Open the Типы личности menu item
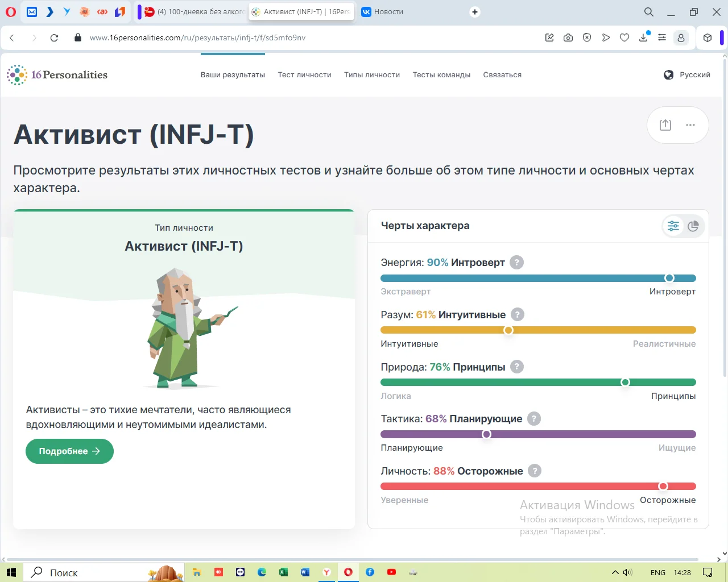 point(372,75)
